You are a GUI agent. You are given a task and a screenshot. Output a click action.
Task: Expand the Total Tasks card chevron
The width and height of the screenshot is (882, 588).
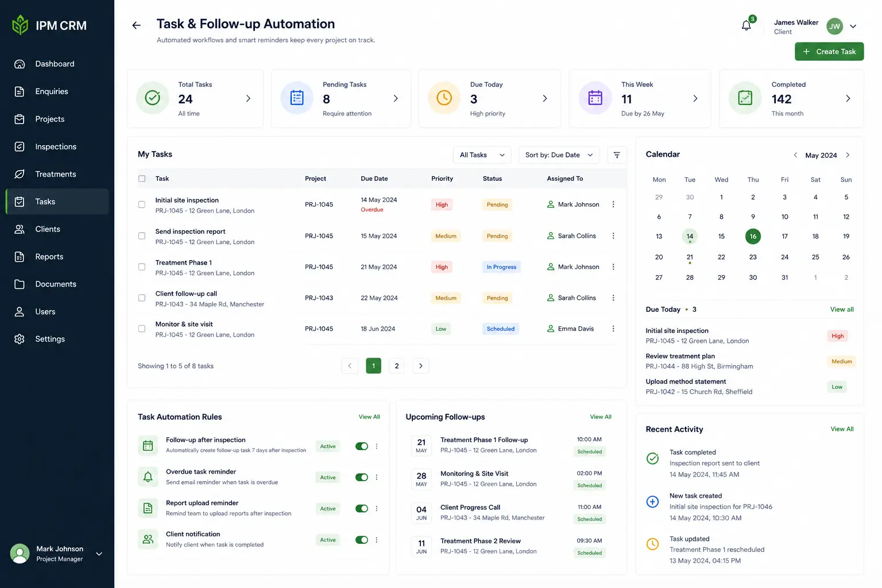[x=248, y=99]
